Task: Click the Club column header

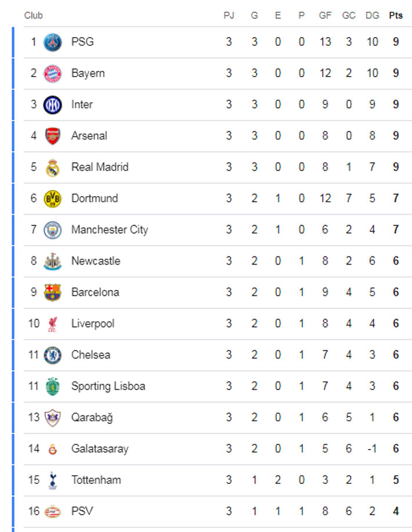Action: coord(33,16)
